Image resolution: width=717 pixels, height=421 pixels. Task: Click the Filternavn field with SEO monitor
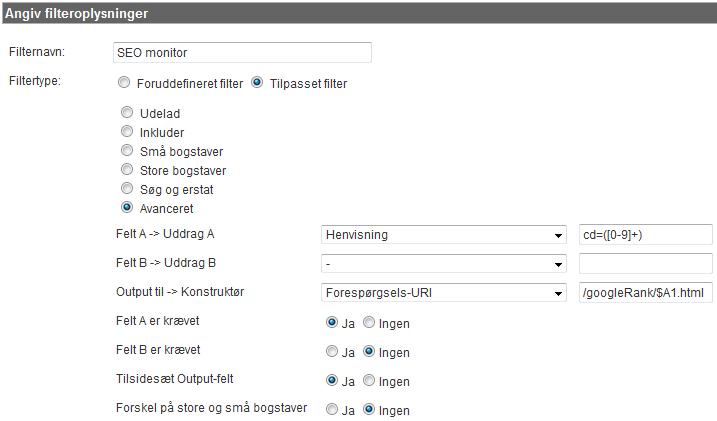coord(242,53)
